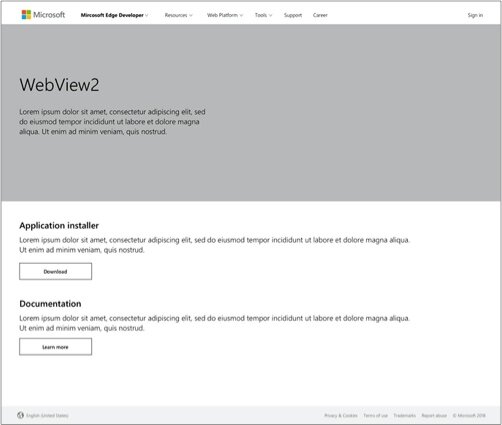Open the Trademarks footer link
The width and height of the screenshot is (502, 425).
tap(404, 415)
